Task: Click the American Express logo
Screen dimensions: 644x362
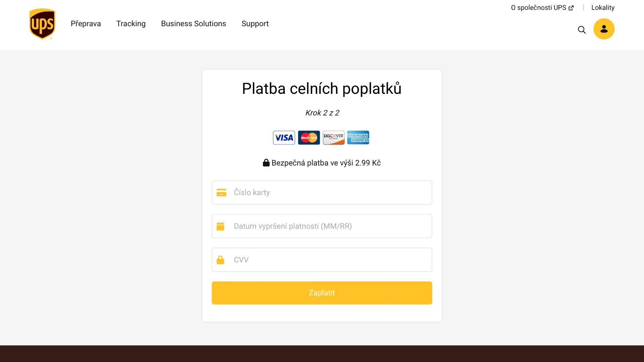Action: 358,137
